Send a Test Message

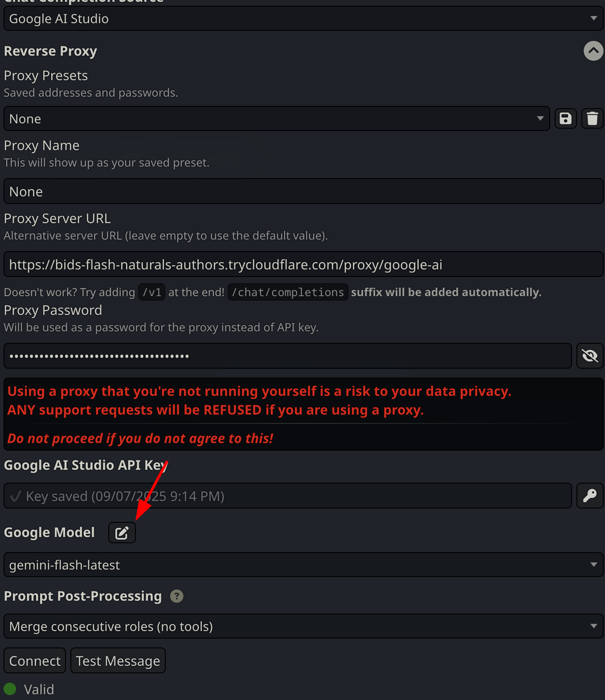click(x=118, y=661)
